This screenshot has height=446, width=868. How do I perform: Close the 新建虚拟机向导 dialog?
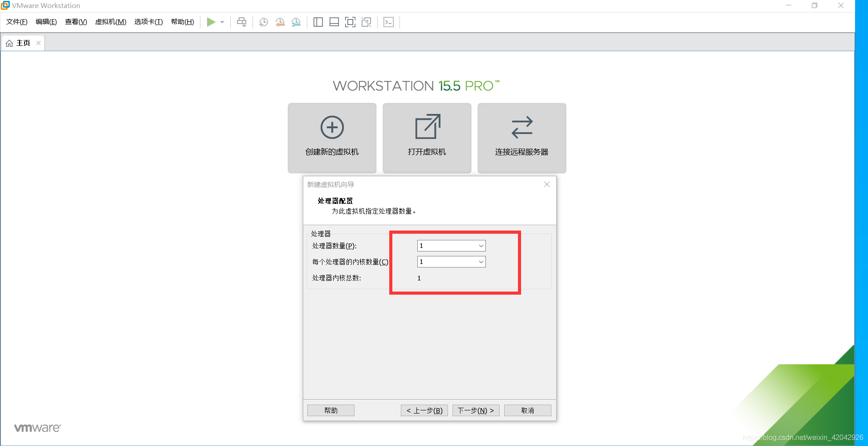click(x=547, y=184)
